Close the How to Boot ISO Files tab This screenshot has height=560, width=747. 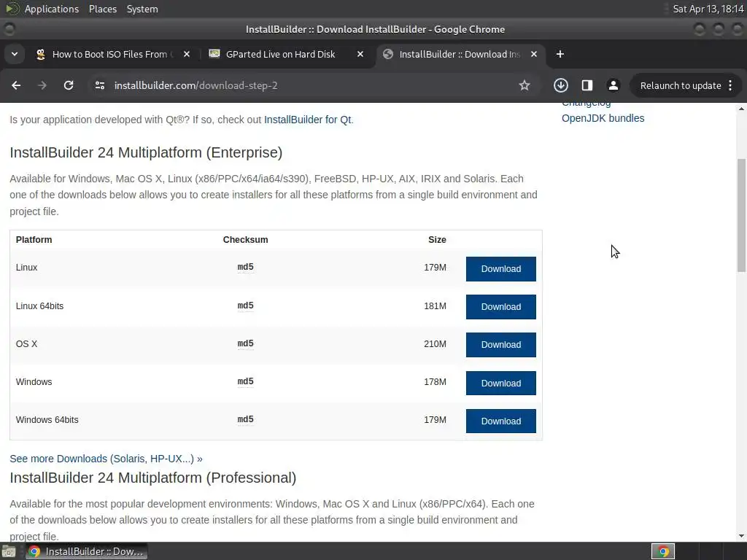(x=187, y=54)
